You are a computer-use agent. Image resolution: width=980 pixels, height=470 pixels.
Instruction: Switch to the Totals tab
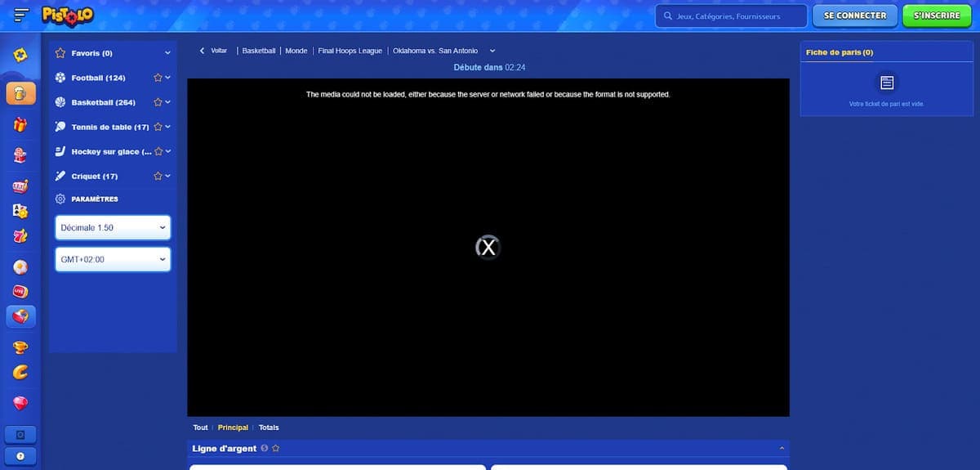click(269, 427)
